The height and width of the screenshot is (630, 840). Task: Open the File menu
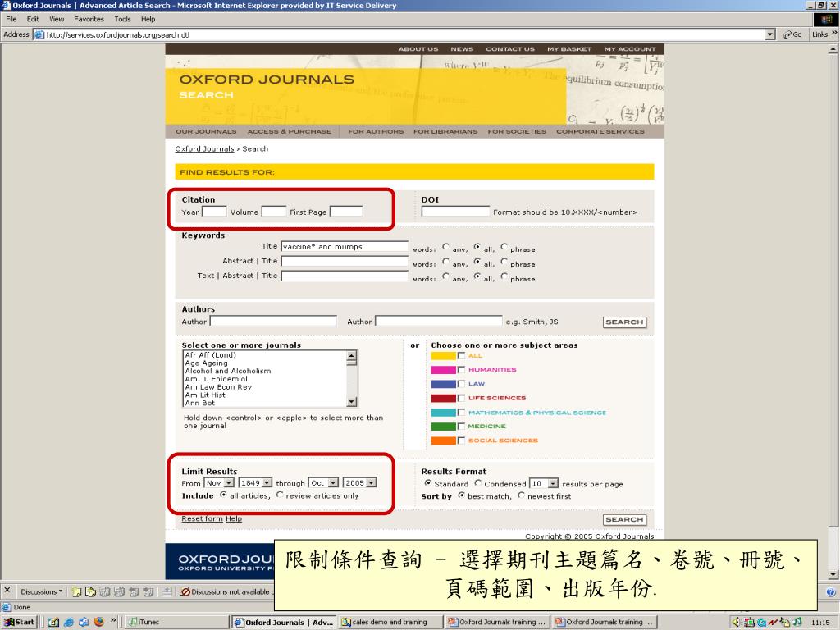[11, 20]
